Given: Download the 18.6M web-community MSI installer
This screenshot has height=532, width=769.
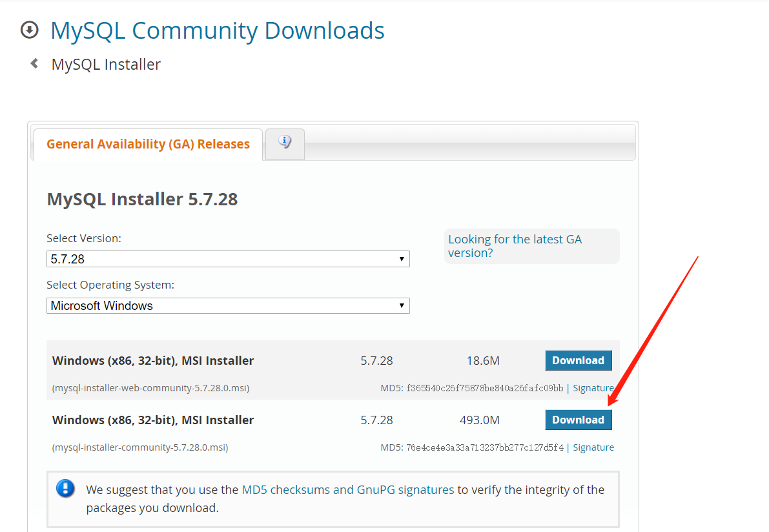Looking at the screenshot, I should click(579, 360).
